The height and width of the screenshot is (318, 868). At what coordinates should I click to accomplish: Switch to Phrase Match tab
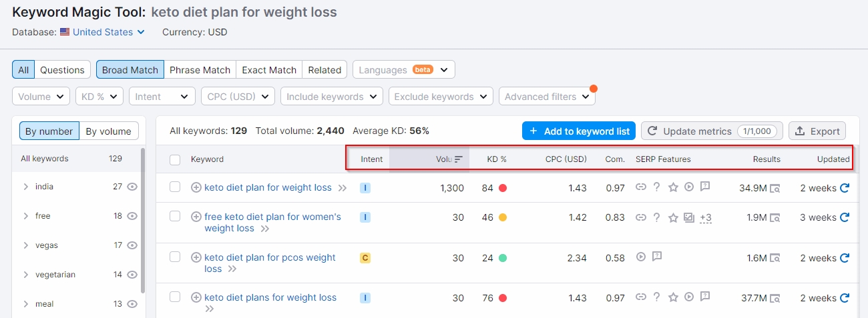coord(200,69)
